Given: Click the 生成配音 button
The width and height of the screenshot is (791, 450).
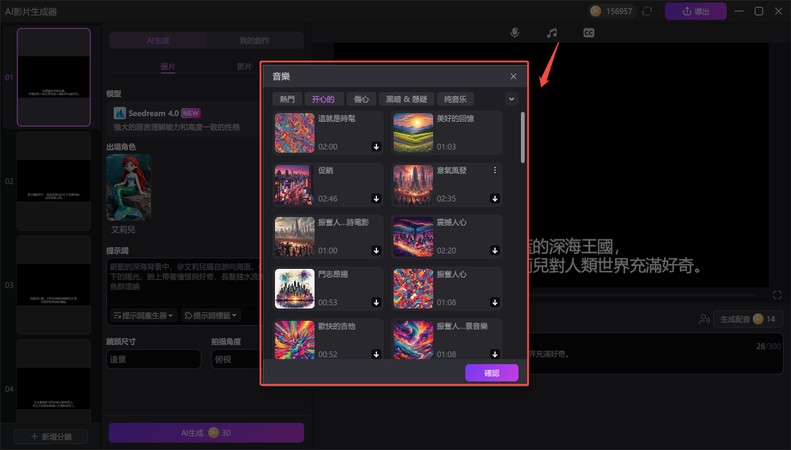Looking at the screenshot, I should click(x=748, y=319).
